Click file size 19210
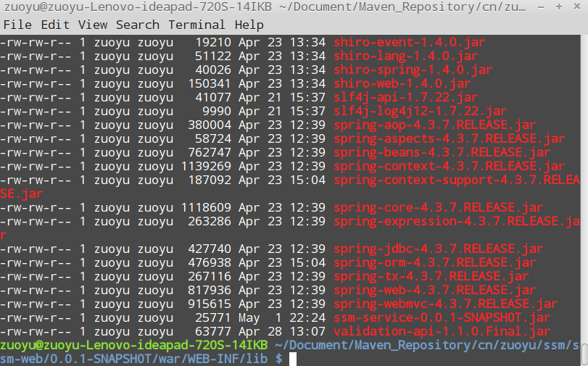The image size is (588, 366). (x=213, y=42)
